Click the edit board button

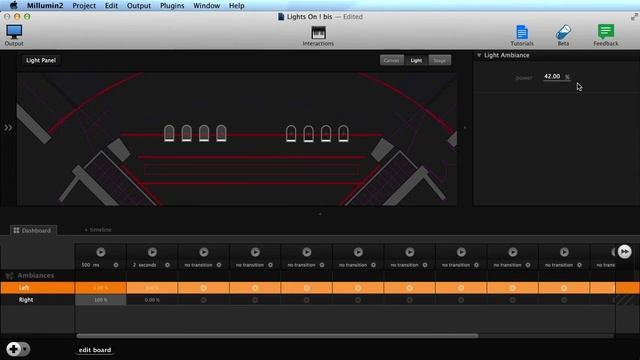[x=95, y=350]
